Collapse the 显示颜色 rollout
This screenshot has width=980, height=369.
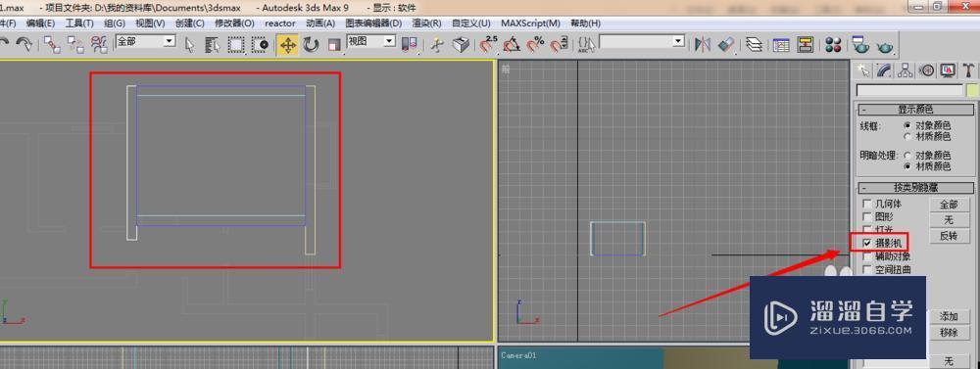915,110
